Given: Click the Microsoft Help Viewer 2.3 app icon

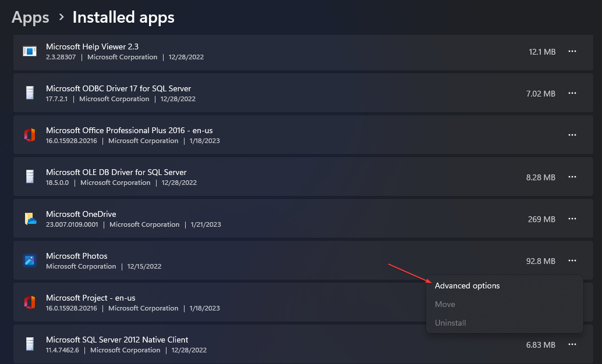Looking at the screenshot, I should (x=30, y=51).
